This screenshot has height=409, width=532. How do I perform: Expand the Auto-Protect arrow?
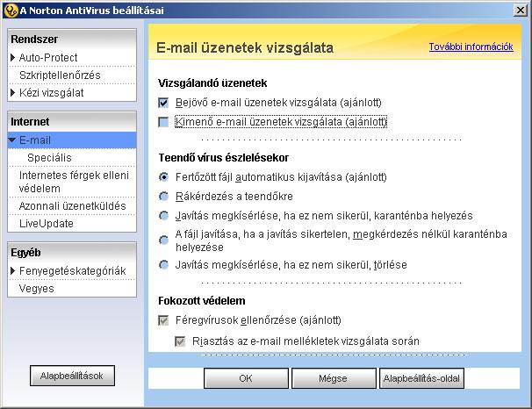point(13,57)
